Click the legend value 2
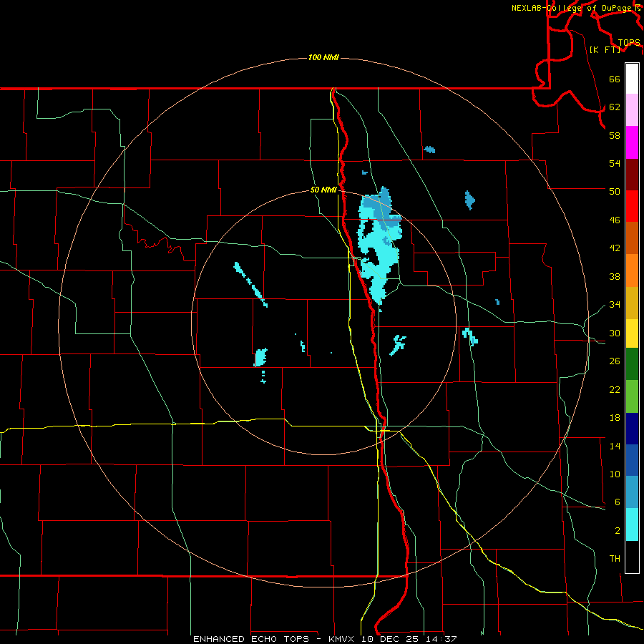This screenshot has width=644, height=644. 618,531
